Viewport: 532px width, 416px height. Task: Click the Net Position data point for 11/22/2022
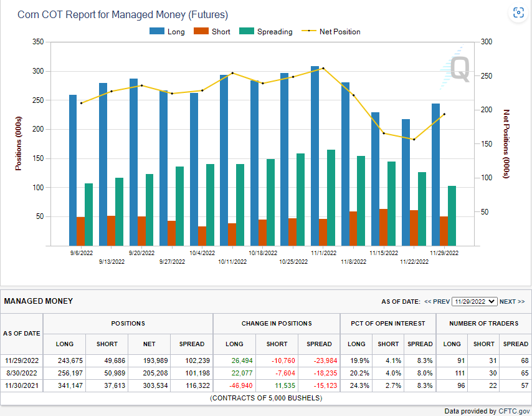[x=414, y=139]
